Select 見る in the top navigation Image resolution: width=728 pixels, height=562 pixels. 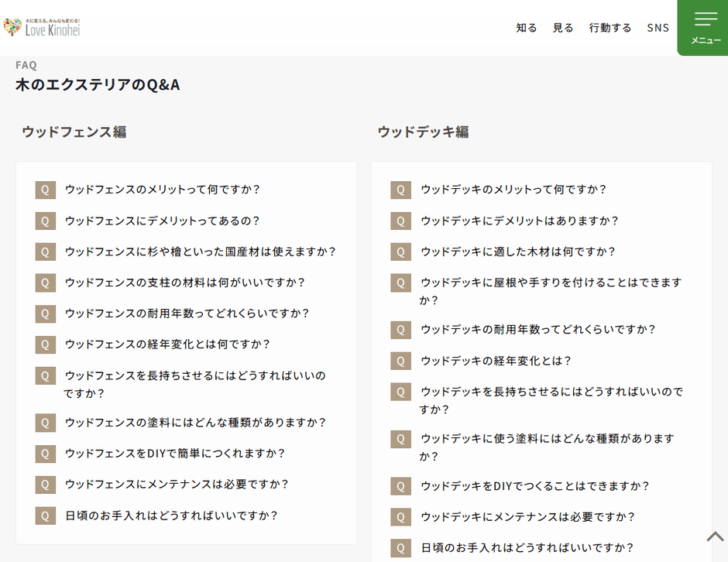tap(563, 27)
